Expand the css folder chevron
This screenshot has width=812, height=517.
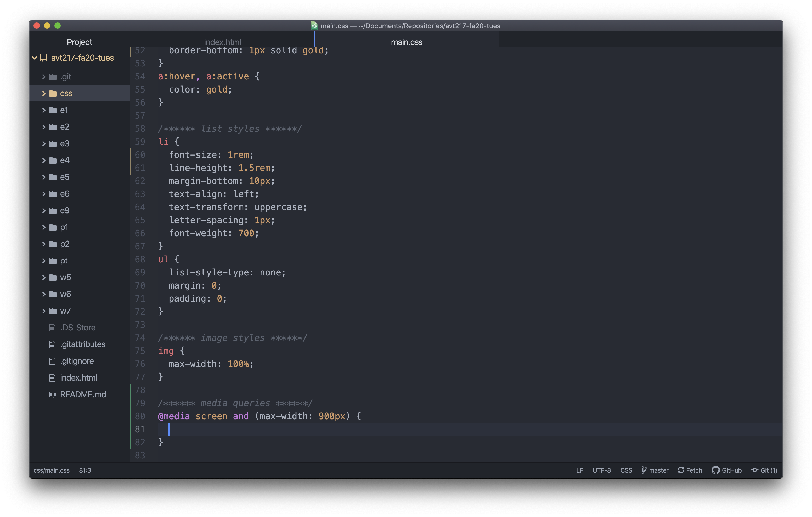coord(43,93)
